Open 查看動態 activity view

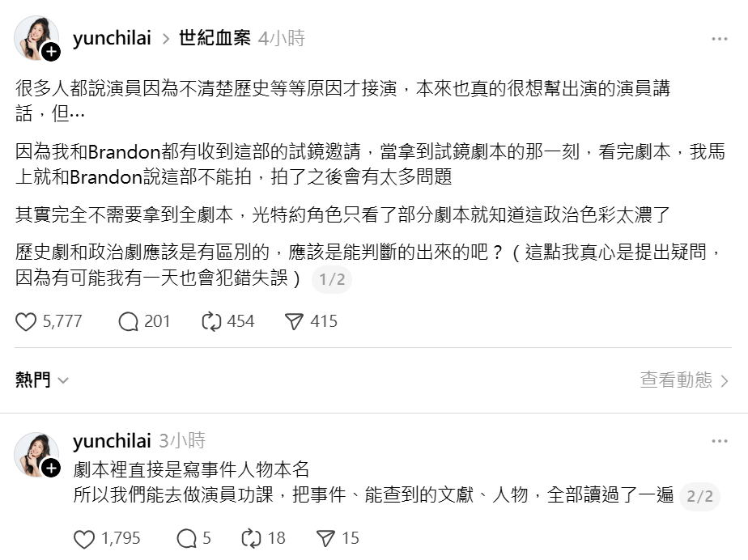[x=685, y=380]
